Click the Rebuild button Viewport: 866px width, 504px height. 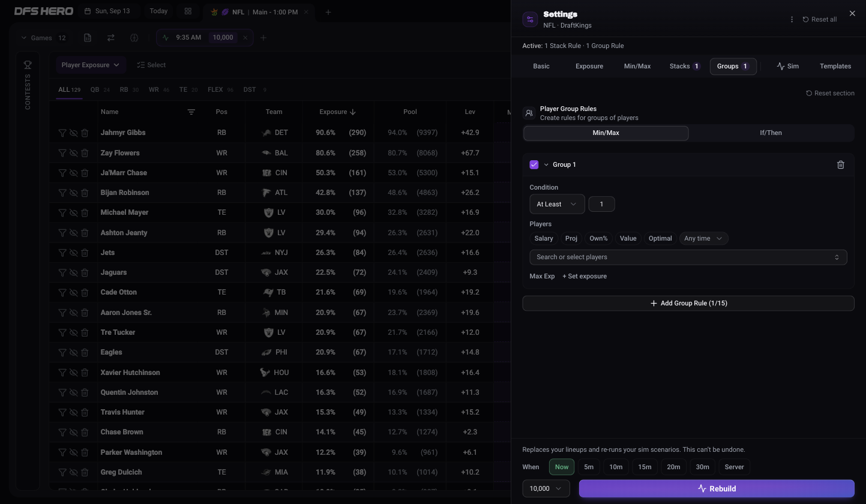click(x=717, y=488)
